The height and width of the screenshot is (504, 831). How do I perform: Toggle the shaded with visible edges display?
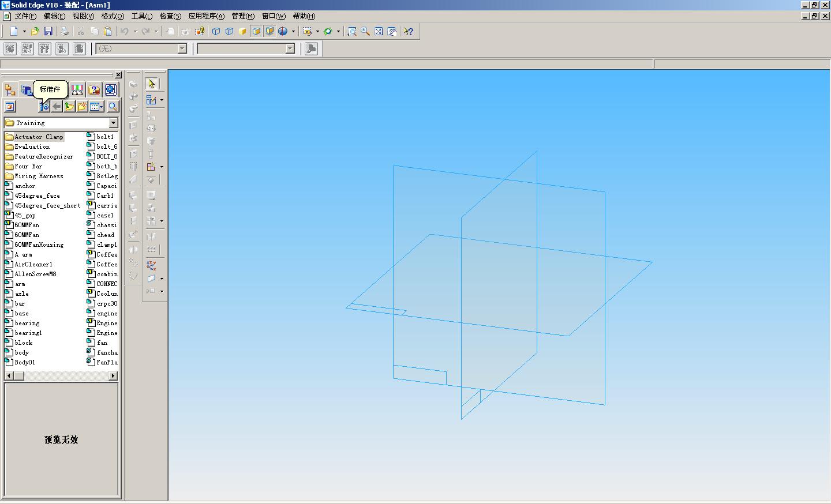[256, 31]
